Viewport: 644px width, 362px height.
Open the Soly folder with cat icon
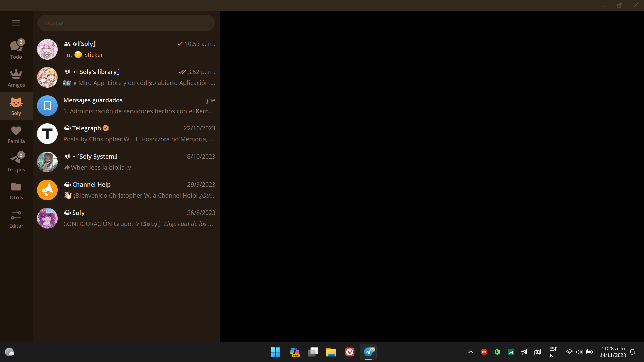(x=16, y=105)
